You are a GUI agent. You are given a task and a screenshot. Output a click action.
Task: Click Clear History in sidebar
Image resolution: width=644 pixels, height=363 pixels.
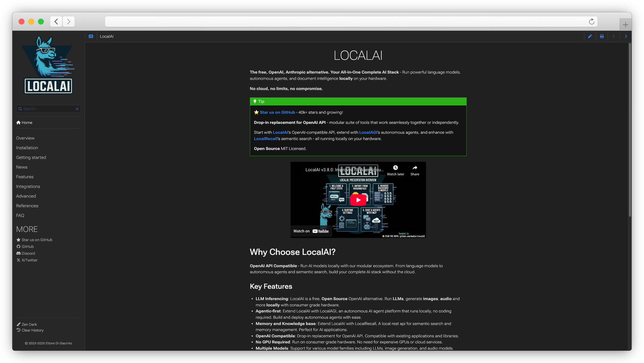tap(32, 330)
